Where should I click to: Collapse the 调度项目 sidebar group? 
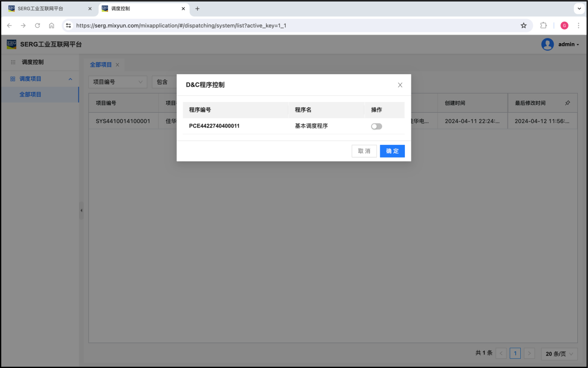pyautogui.click(x=70, y=79)
